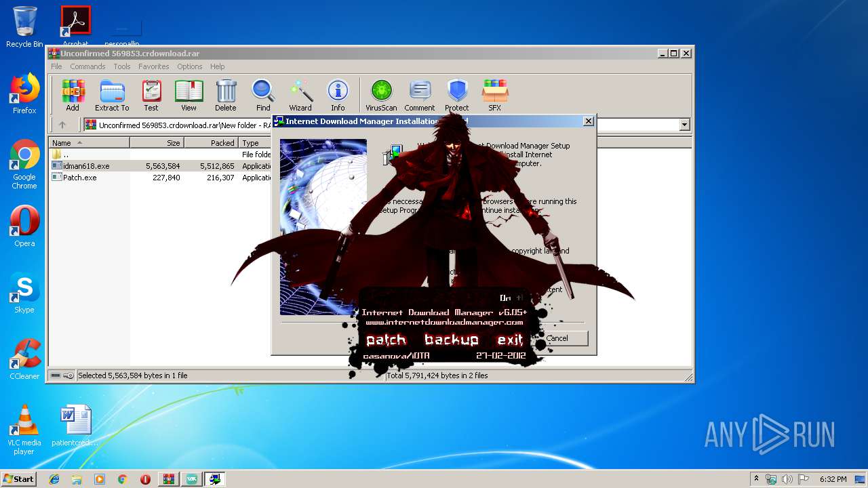Click the Start button
This screenshot has width=868, height=488.
pos(18,479)
